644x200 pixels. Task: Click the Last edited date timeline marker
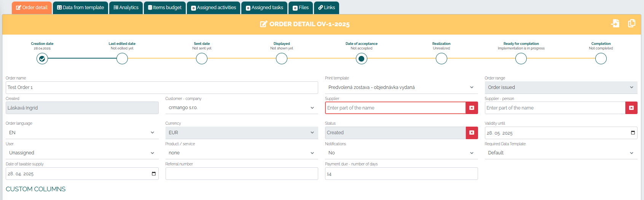pyautogui.click(x=122, y=59)
